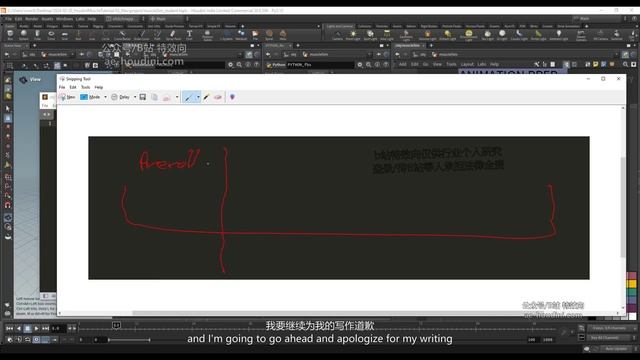The width and height of the screenshot is (640, 360).
Task: Jump to first frame on playbar
Action: 9,328
